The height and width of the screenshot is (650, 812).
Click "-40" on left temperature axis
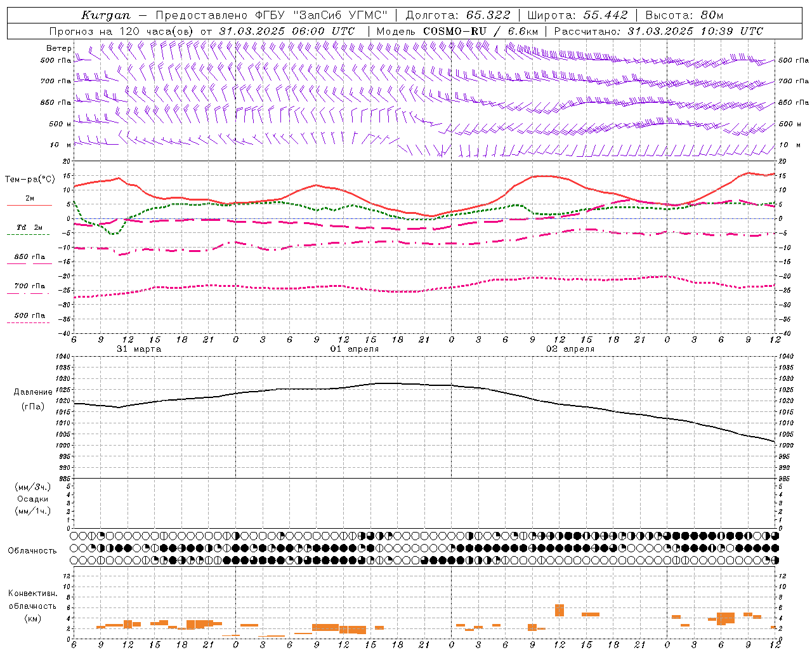[x=65, y=333]
